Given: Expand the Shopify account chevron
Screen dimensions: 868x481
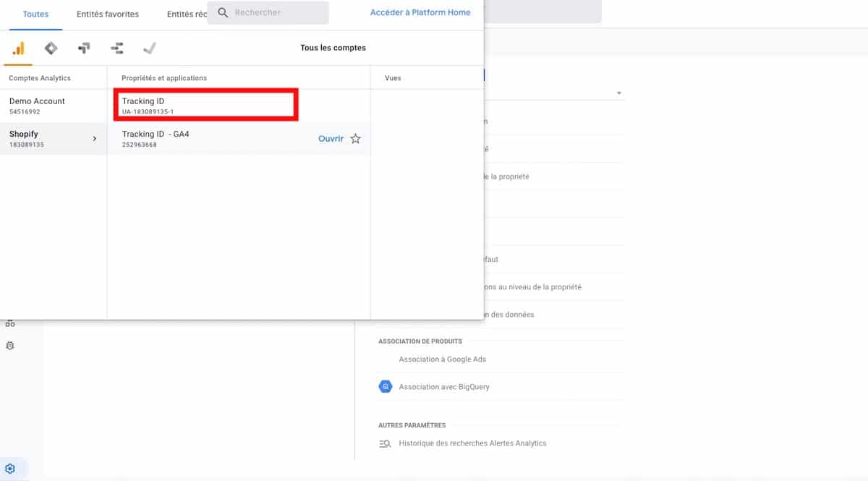Looking at the screenshot, I should click(94, 139).
